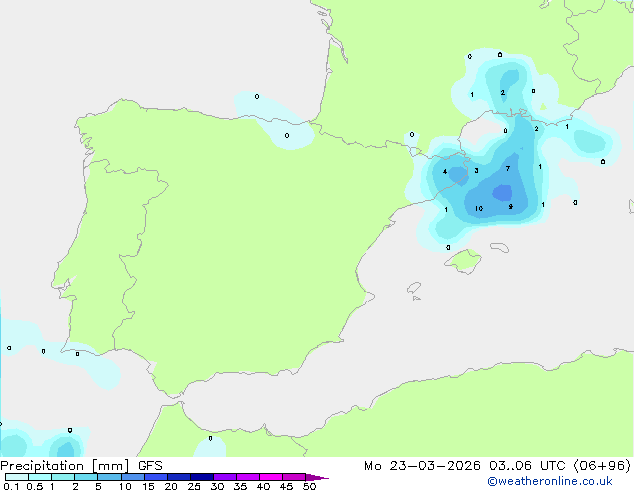This screenshot has width=634, height=490.
Task: Select the 5–10 mm legend color swatch
Action: tap(109, 477)
